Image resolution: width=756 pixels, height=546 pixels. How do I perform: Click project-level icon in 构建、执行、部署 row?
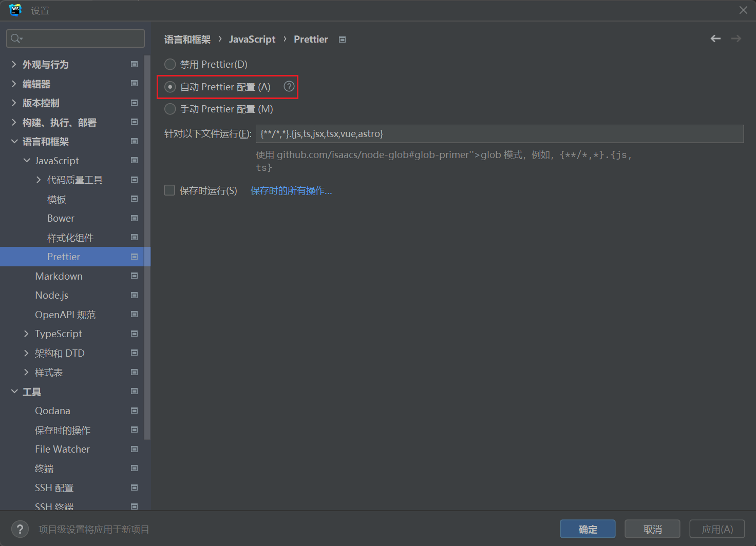pyautogui.click(x=135, y=122)
